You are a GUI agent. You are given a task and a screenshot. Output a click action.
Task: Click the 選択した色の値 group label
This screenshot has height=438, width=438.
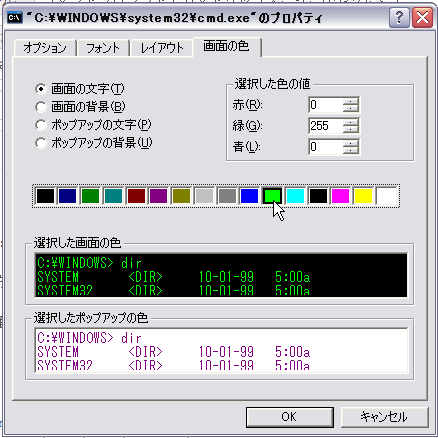272,84
